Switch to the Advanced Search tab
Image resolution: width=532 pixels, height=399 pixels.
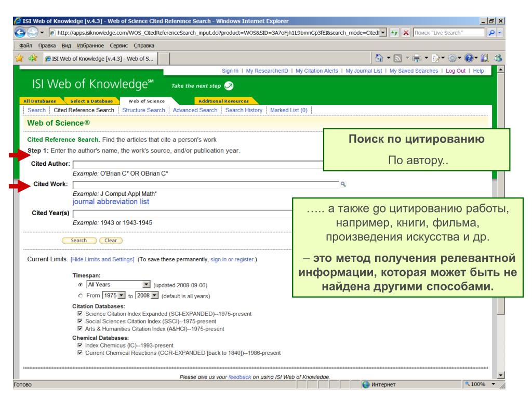click(x=195, y=110)
